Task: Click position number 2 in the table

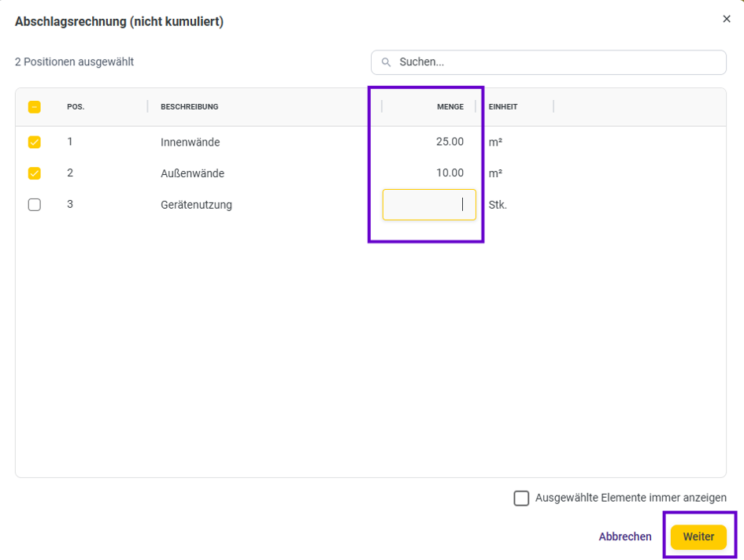Action: (70, 173)
